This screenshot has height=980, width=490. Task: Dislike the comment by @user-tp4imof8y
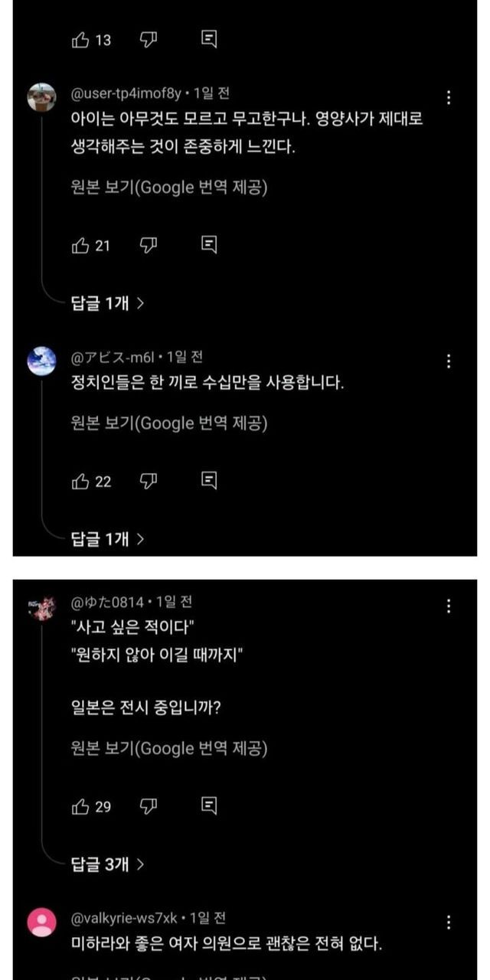pyautogui.click(x=149, y=245)
